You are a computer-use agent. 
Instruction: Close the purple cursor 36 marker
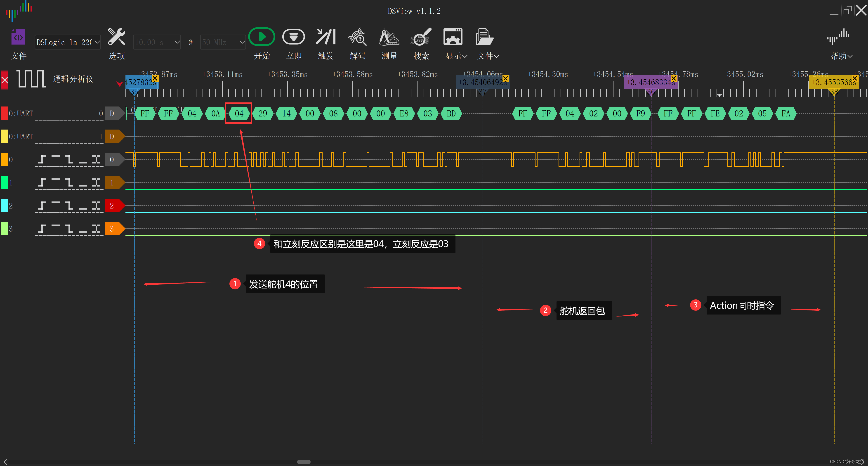click(674, 78)
